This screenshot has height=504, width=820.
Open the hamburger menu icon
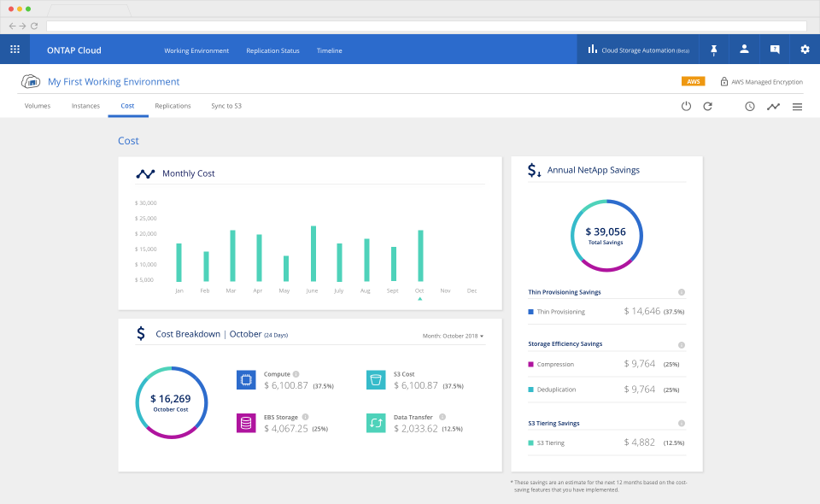pyautogui.click(x=797, y=107)
